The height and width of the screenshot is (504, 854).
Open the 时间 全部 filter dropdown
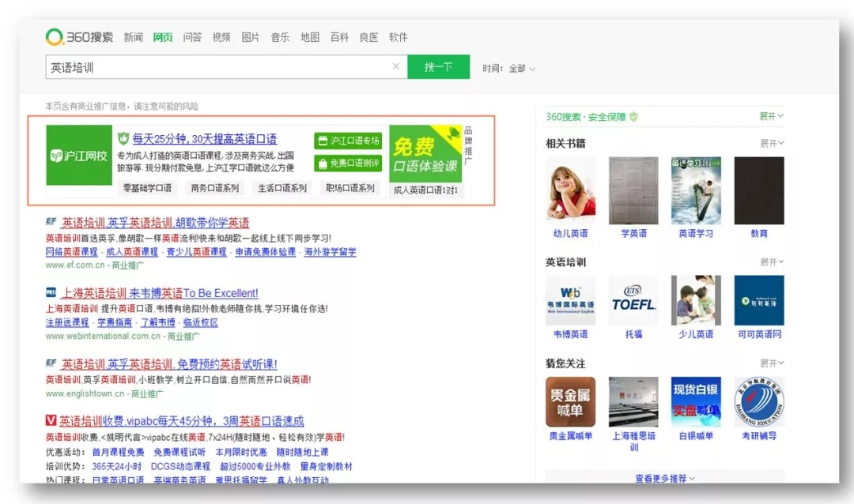click(x=510, y=69)
